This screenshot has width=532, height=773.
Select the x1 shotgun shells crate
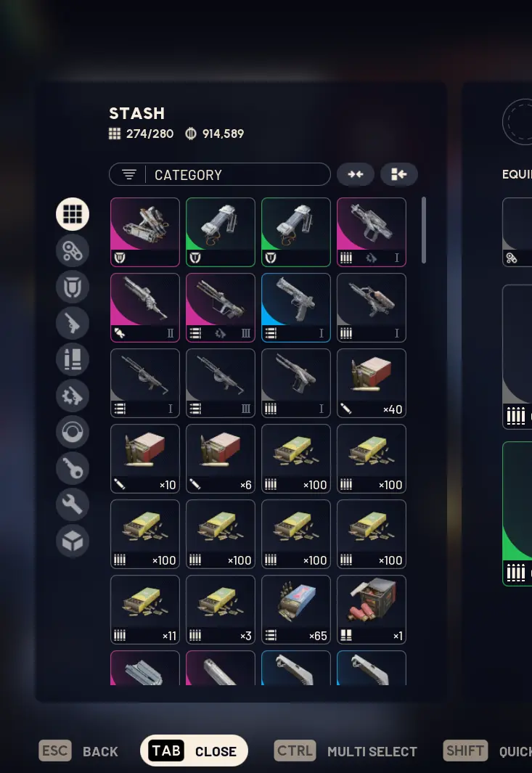pyautogui.click(x=372, y=610)
